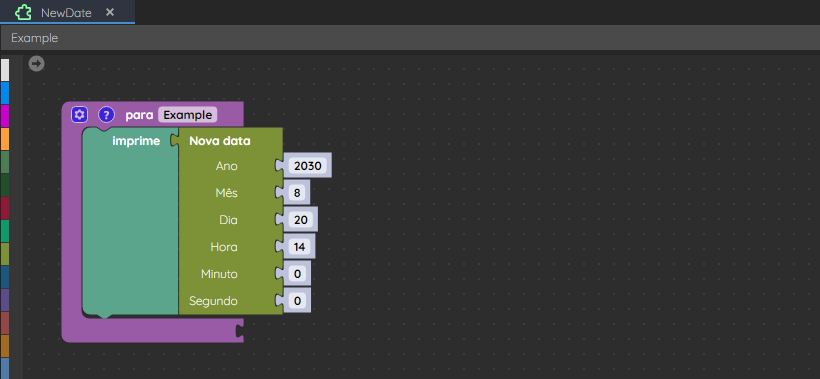The height and width of the screenshot is (379, 820).
Task: Select the imprime block
Action: (x=136, y=141)
